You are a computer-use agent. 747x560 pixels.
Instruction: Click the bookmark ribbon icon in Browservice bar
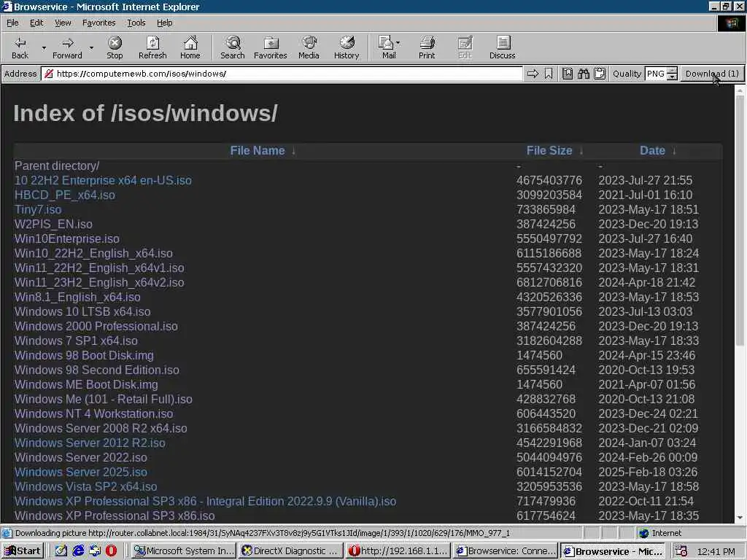point(549,74)
